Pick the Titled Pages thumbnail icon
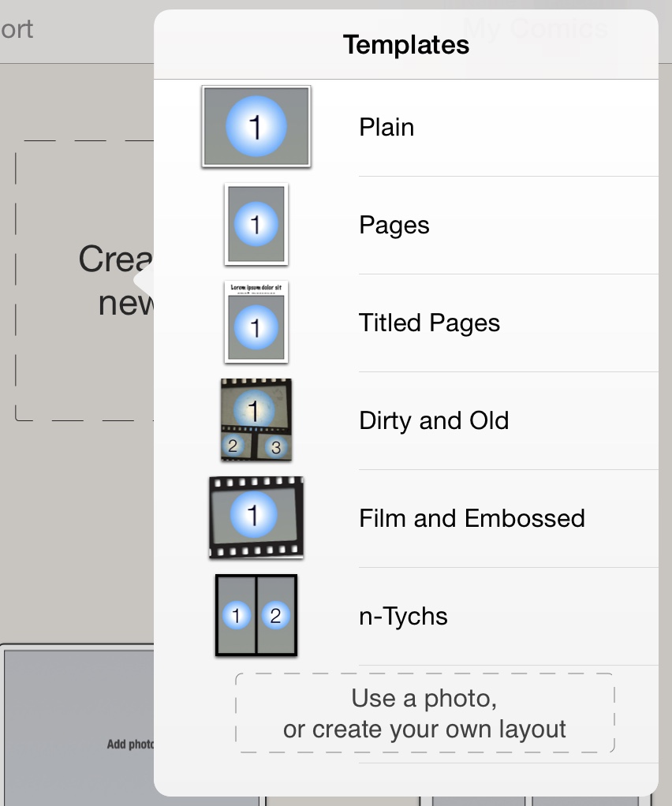Viewport: 672px width, 806px height. coord(256,323)
